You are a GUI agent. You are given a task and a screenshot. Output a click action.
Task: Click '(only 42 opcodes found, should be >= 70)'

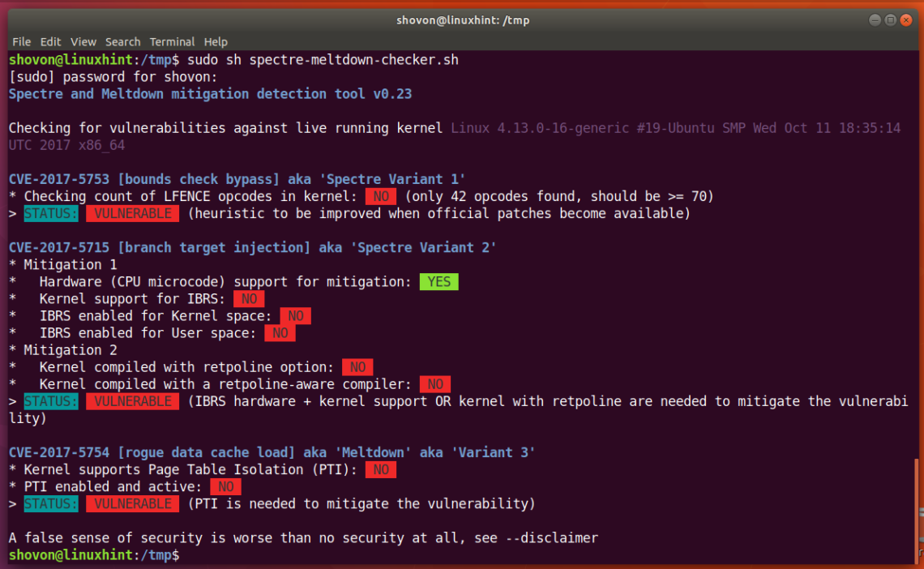coord(559,196)
